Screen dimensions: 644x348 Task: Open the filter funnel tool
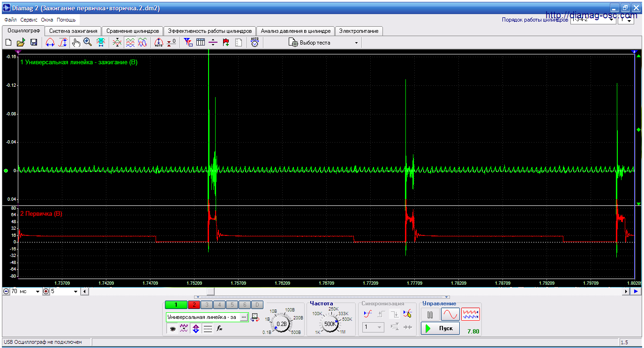tap(188, 43)
